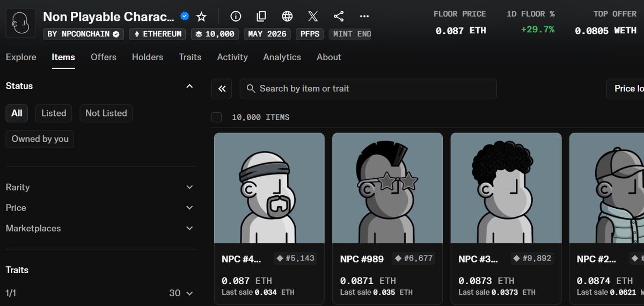Select the Listed status filter

[54, 113]
